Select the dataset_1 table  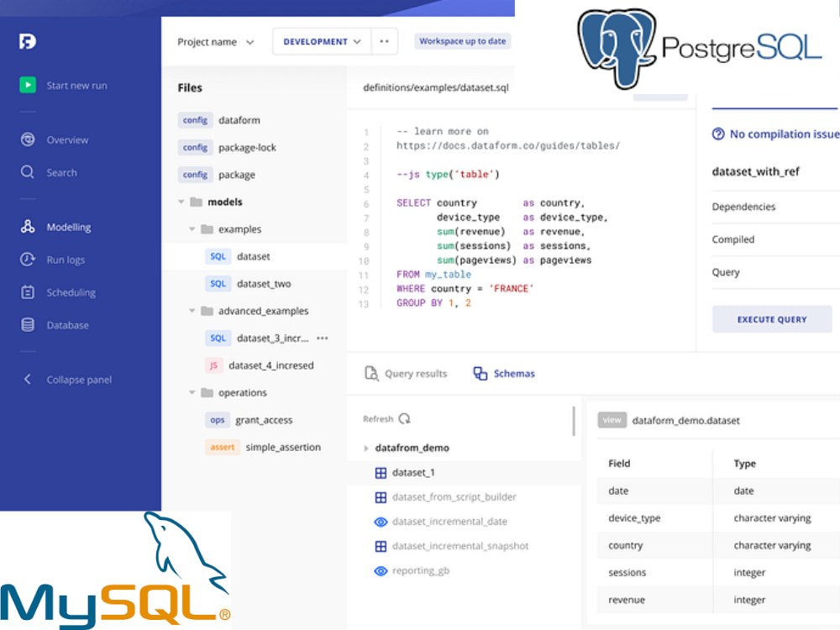(x=464, y=472)
